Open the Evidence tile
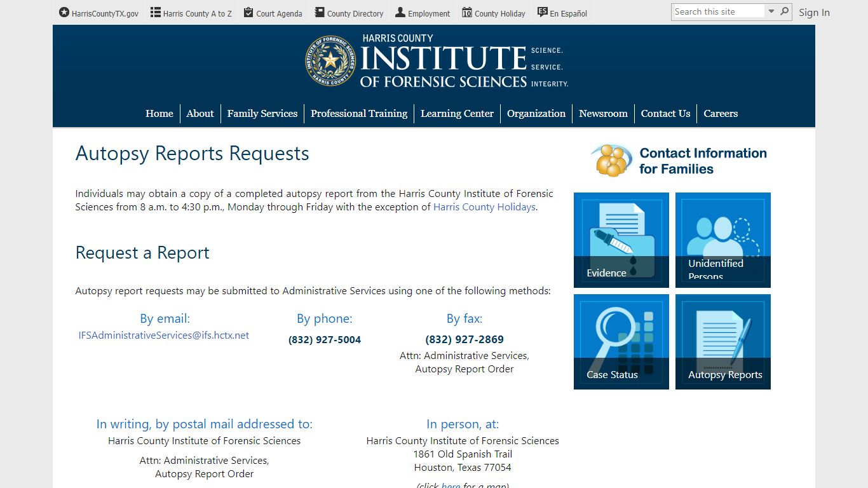Image resolution: width=868 pixels, height=488 pixels. coord(621,240)
